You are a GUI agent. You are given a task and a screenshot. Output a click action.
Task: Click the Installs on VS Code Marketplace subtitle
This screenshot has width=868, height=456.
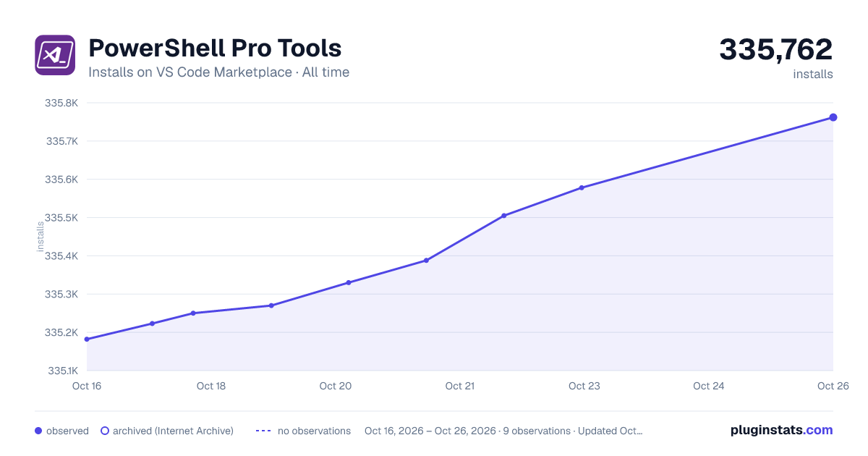[x=218, y=72]
